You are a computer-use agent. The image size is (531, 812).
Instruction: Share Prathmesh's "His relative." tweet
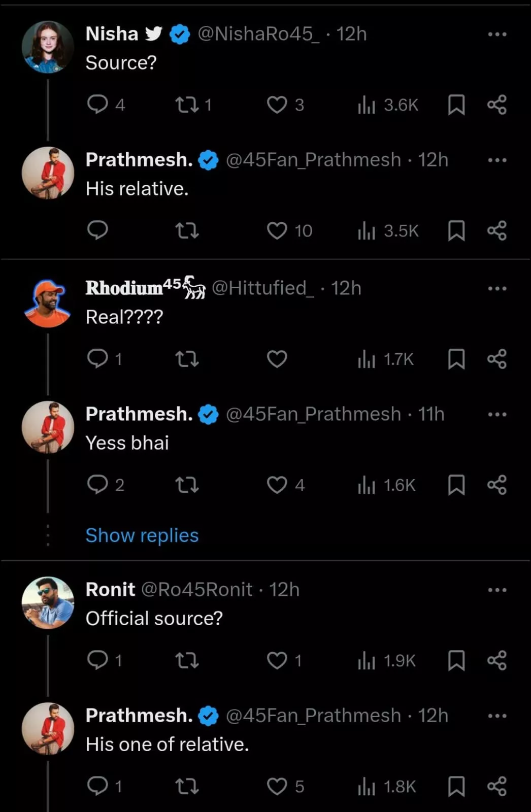click(x=496, y=231)
